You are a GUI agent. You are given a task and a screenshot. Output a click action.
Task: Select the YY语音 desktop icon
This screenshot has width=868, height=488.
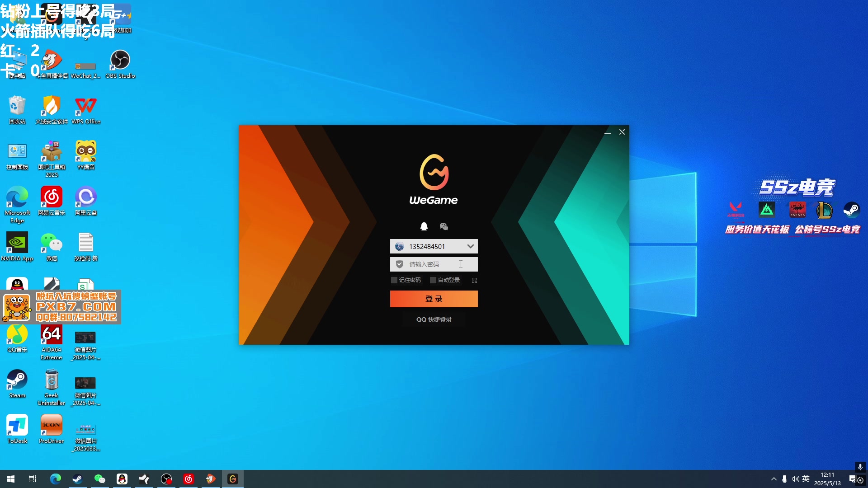[x=86, y=155]
